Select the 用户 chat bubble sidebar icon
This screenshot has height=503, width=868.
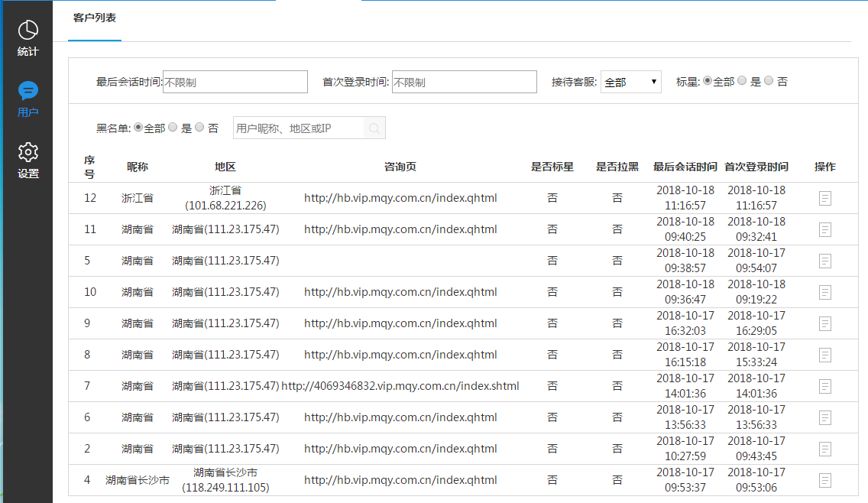point(28,92)
